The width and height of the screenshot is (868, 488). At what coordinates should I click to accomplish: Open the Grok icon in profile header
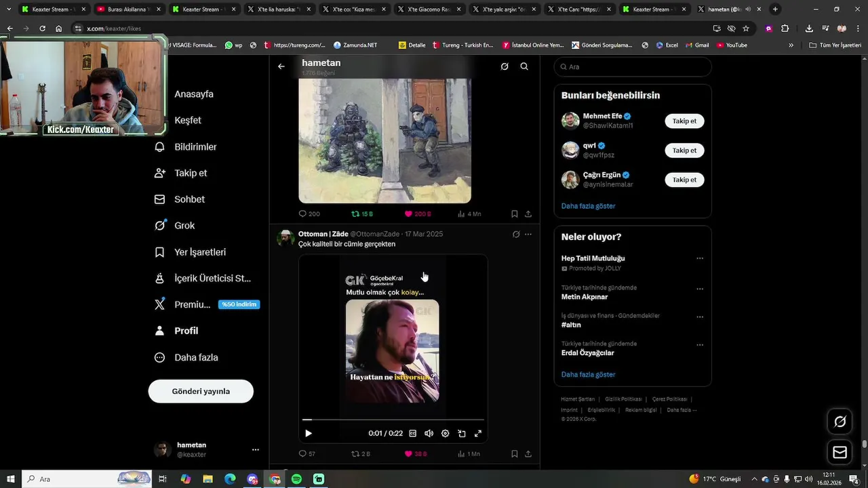pyautogui.click(x=505, y=66)
